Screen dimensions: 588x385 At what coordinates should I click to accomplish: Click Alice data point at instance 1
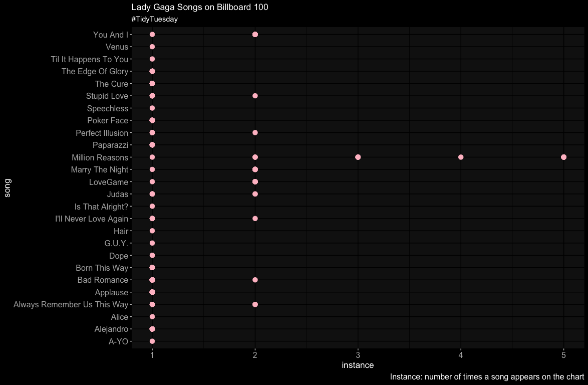tap(152, 317)
